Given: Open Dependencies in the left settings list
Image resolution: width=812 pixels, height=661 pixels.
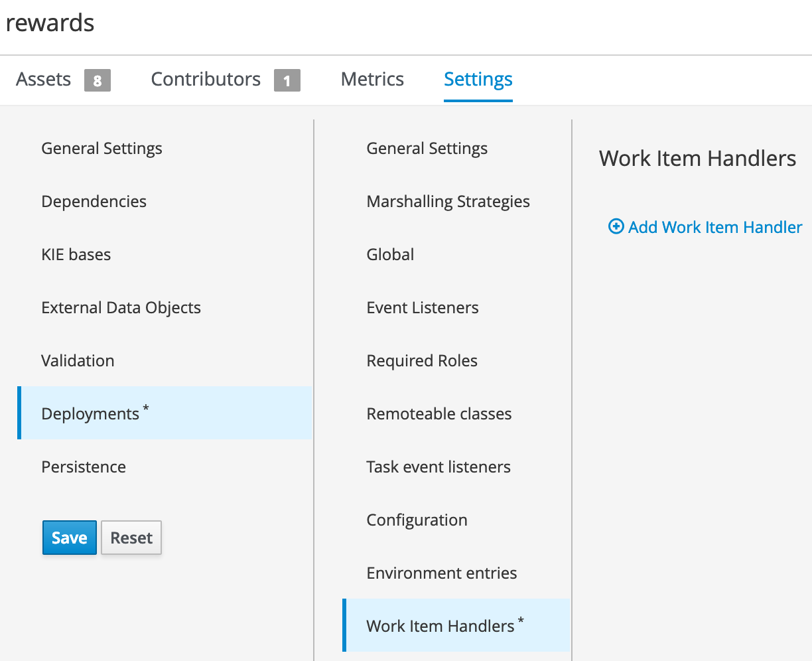Looking at the screenshot, I should [94, 202].
